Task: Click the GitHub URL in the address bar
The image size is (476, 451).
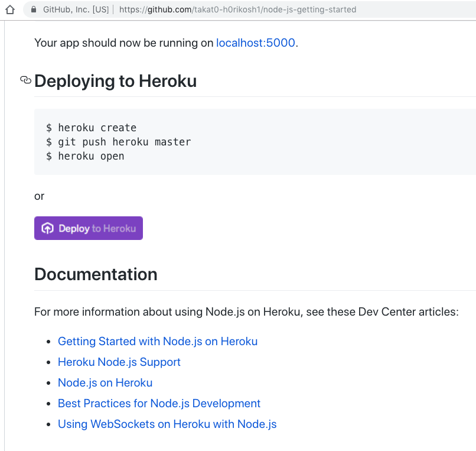Action: pos(237,9)
